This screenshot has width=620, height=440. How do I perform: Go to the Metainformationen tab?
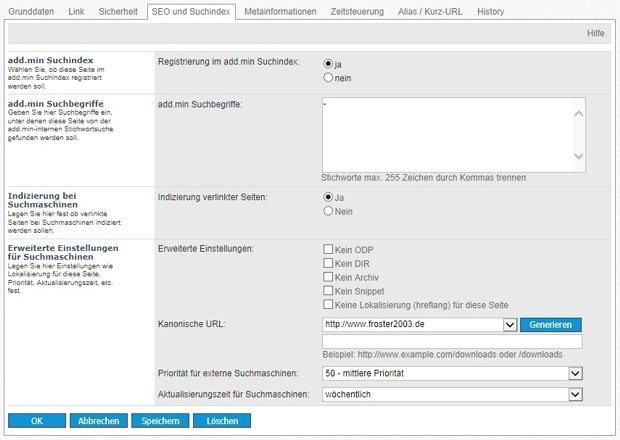[x=280, y=11]
